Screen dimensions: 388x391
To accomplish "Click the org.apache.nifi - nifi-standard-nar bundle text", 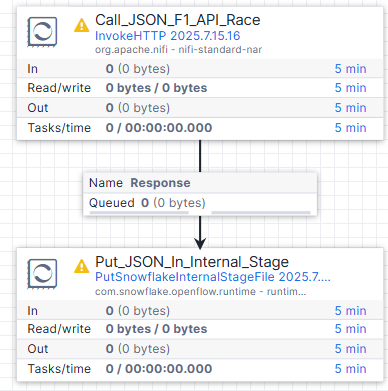I will (x=178, y=50).
